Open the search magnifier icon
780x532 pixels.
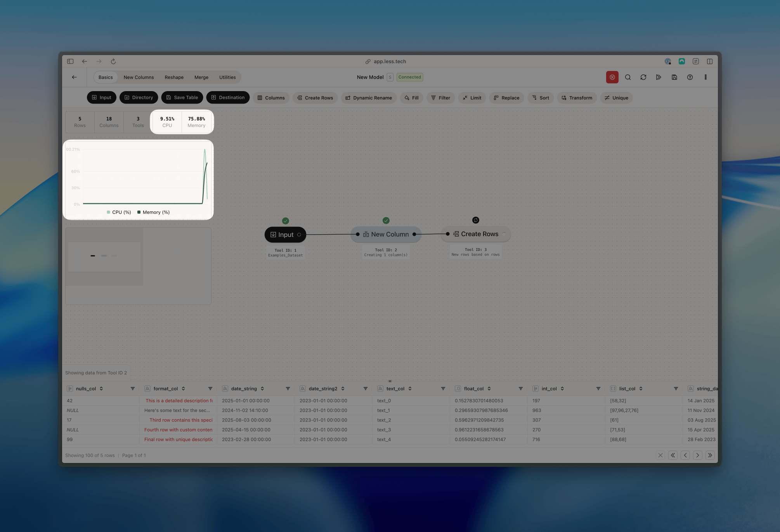[627, 77]
